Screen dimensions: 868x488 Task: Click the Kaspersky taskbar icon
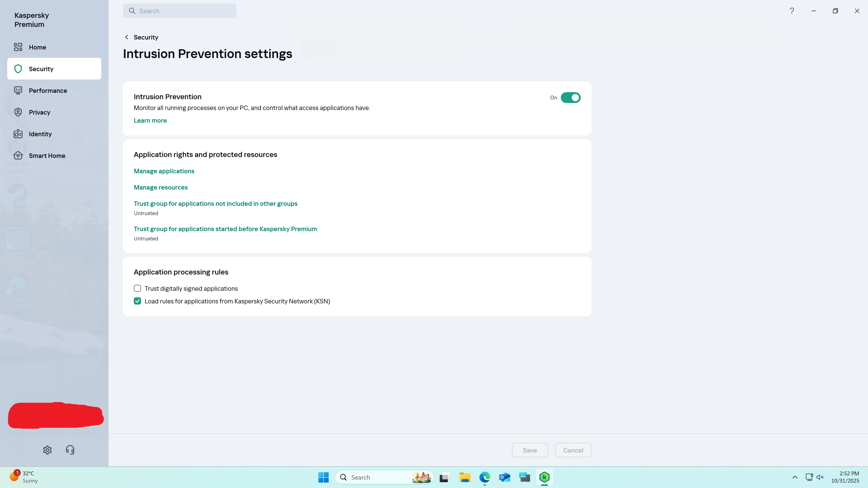point(545,477)
